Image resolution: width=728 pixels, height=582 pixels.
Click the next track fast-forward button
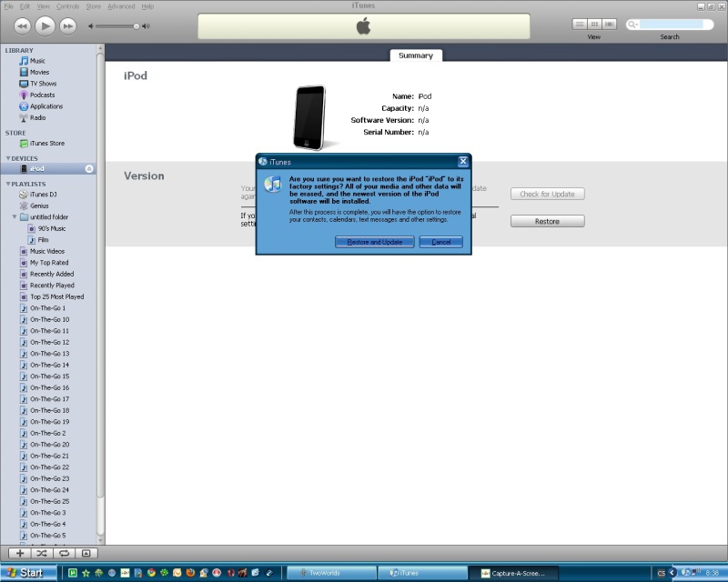pyautogui.click(x=67, y=26)
